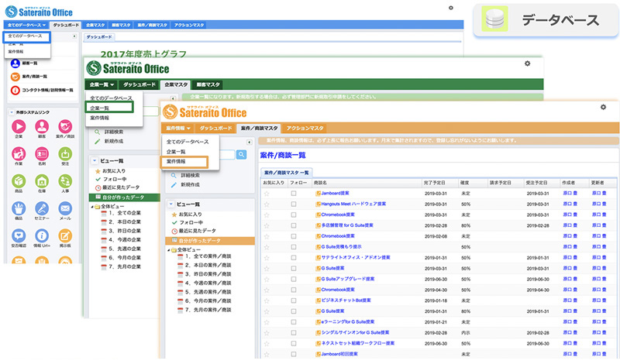The image size is (620, 364).
Task: Open the 顧客 icon in 外部システムリンク
Action: 42,127
